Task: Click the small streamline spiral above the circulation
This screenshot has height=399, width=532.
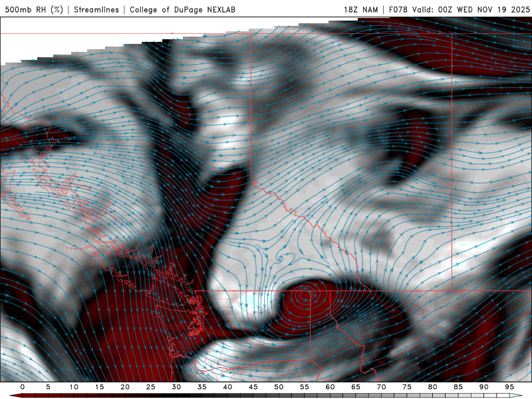Action: click(x=280, y=259)
